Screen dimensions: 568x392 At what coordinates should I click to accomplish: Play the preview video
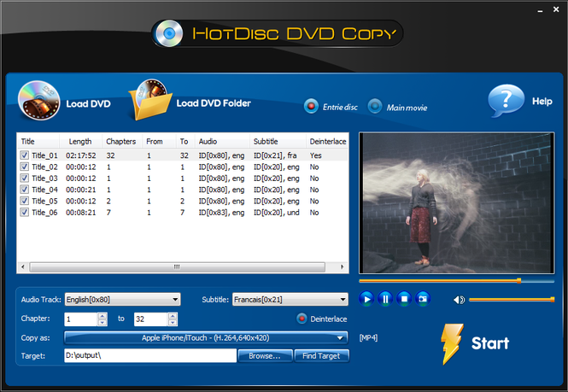366,299
